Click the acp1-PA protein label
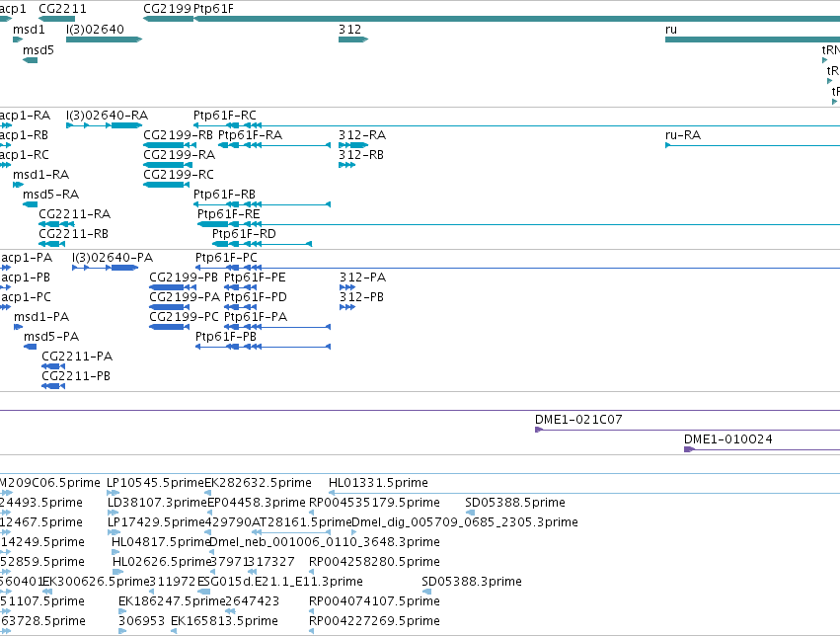Screen dimensions: 840x636 pos(27,258)
